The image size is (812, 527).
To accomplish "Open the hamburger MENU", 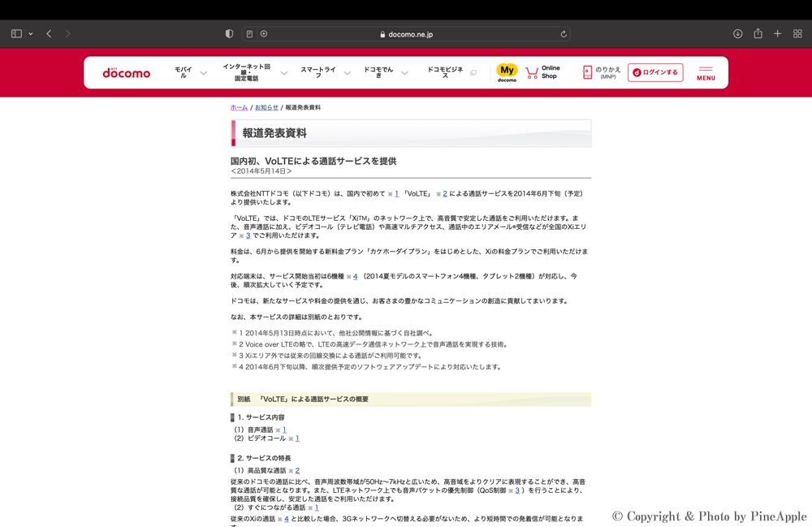I will click(706, 73).
